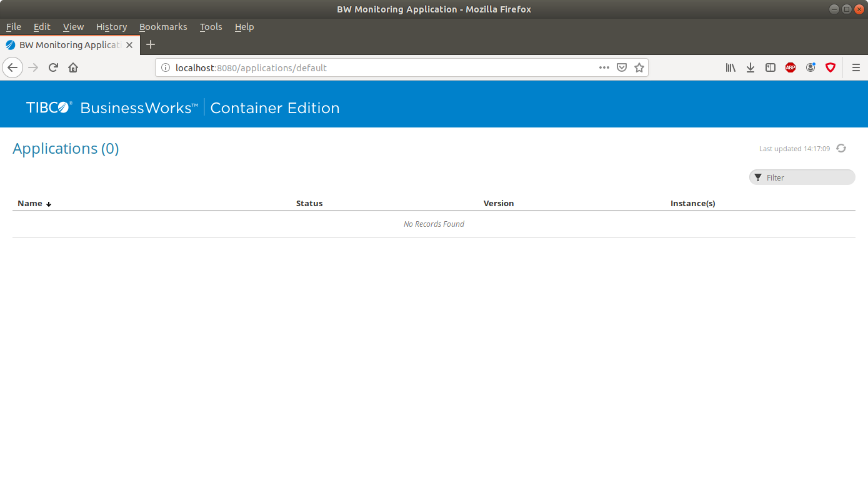868x493 pixels.
Task: Save page to Pocket icon
Action: point(622,67)
